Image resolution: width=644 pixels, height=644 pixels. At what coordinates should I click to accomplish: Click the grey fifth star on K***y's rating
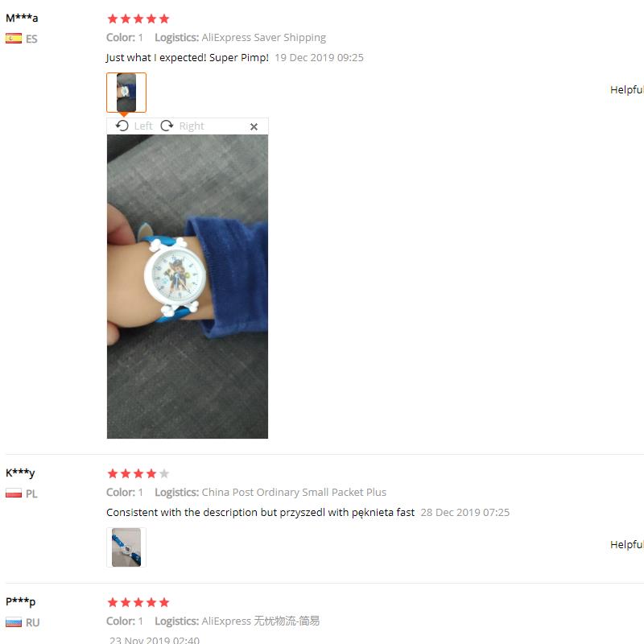coord(164,473)
